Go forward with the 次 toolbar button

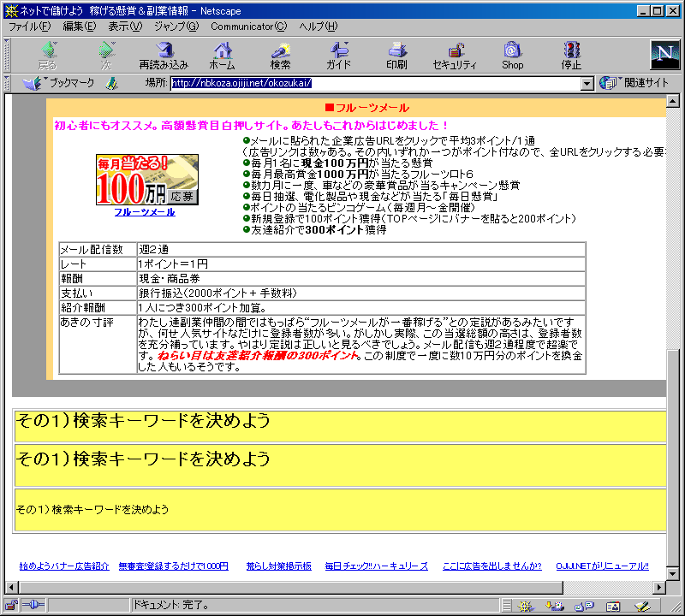(106, 56)
